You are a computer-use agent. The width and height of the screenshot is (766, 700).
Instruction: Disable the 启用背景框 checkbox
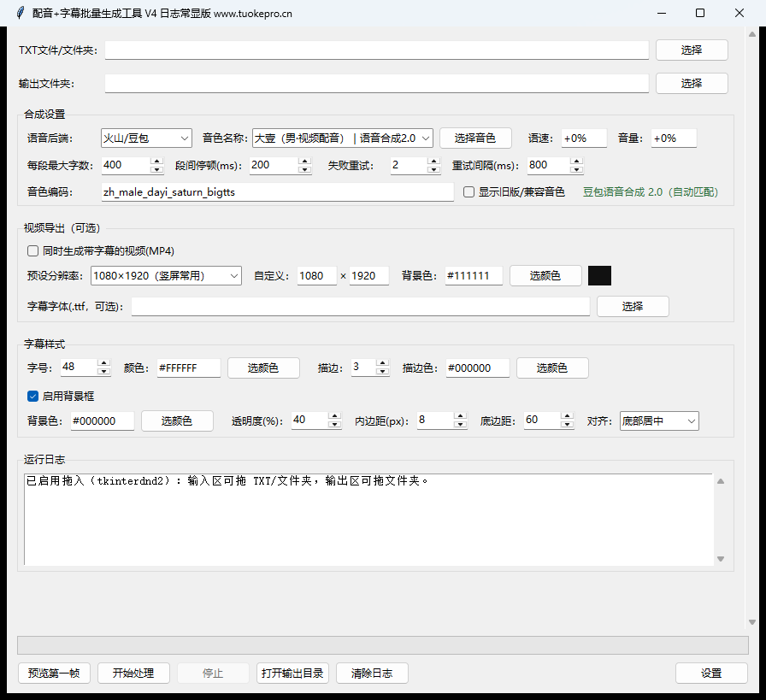coord(32,397)
